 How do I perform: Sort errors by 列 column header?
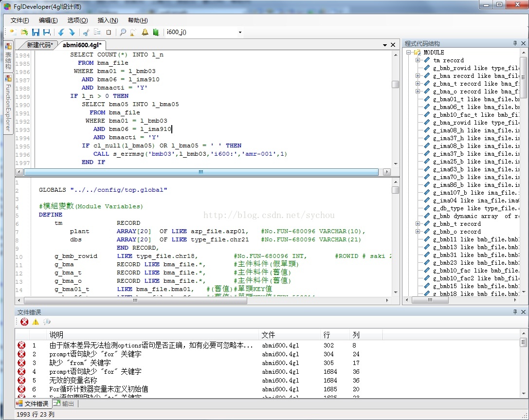tap(365, 335)
